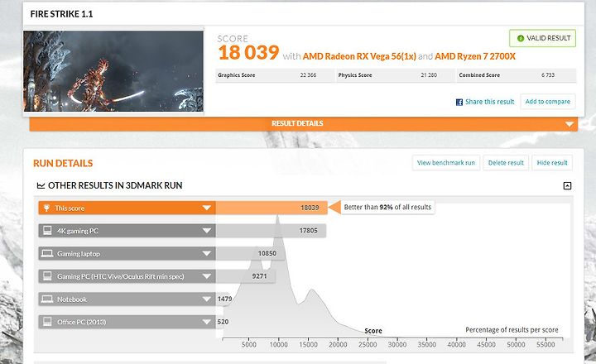Click the 10000 axis label on chart

[x=279, y=345]
